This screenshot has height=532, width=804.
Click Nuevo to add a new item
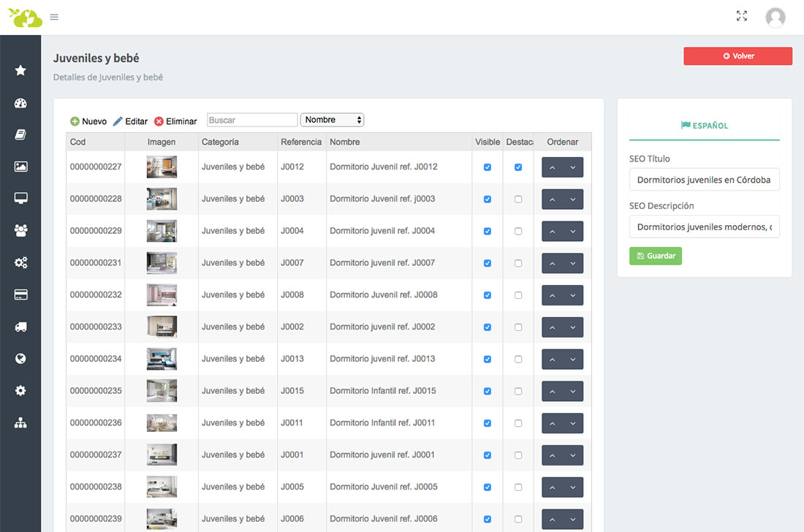(88, 121)
